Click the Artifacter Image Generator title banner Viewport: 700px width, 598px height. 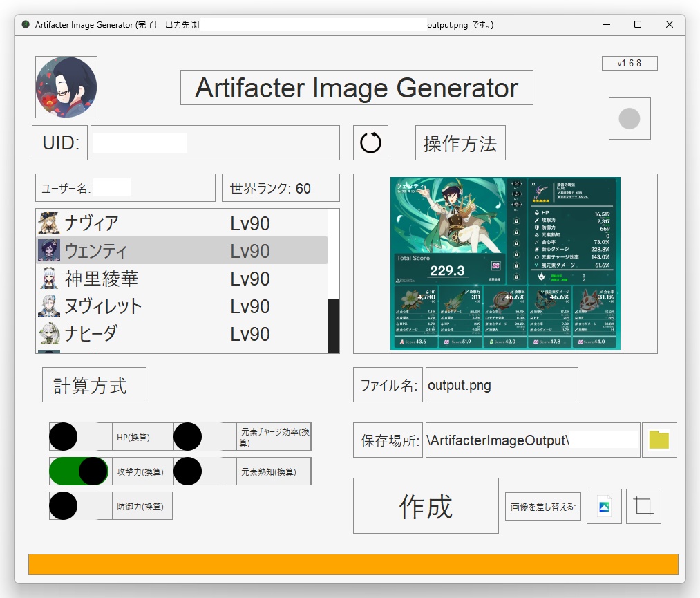pyautogui.click(x=357, y=88)
